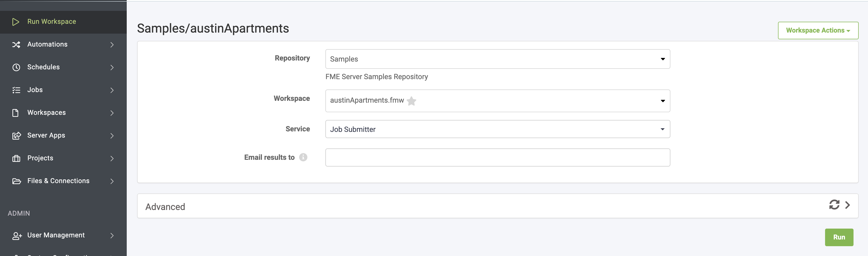This screenshot has width=868, height=256.
Task: Click the refresh icon in the Advanced panel
Action: click(x=834, y=205)
